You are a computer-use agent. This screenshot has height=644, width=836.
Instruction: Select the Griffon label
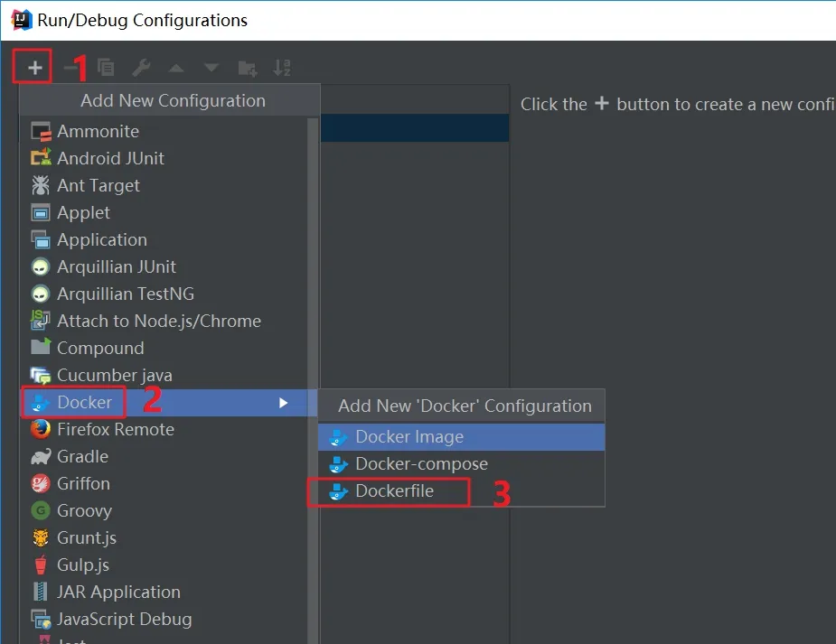(84, 483)
